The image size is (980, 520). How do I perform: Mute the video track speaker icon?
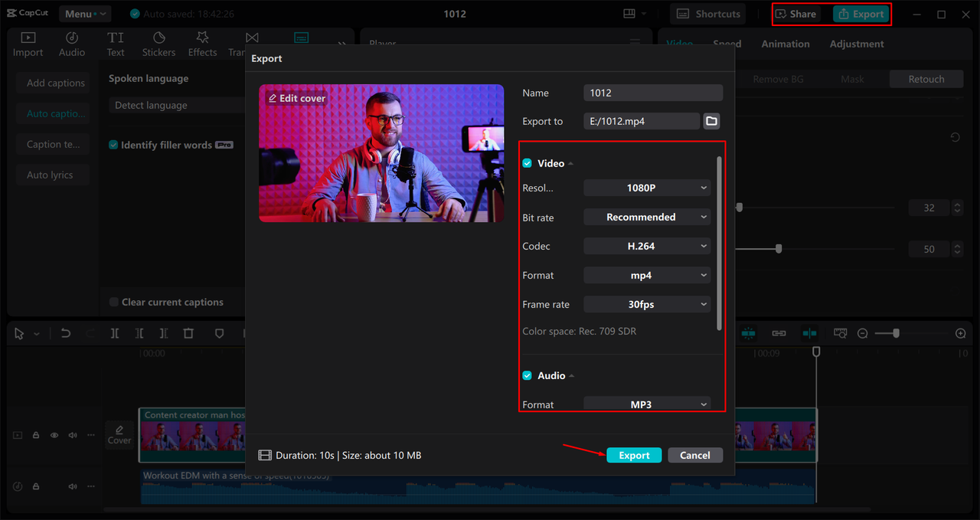(x=73, y=435)
